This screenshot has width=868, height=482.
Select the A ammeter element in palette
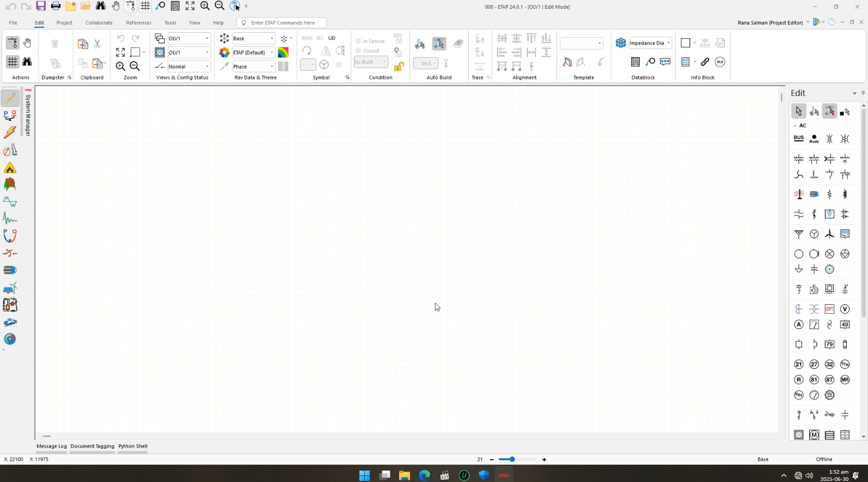pos(799,325)
